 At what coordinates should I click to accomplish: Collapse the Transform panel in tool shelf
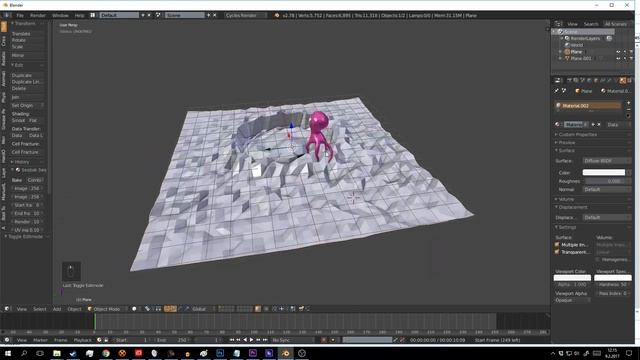pos(24,24)
